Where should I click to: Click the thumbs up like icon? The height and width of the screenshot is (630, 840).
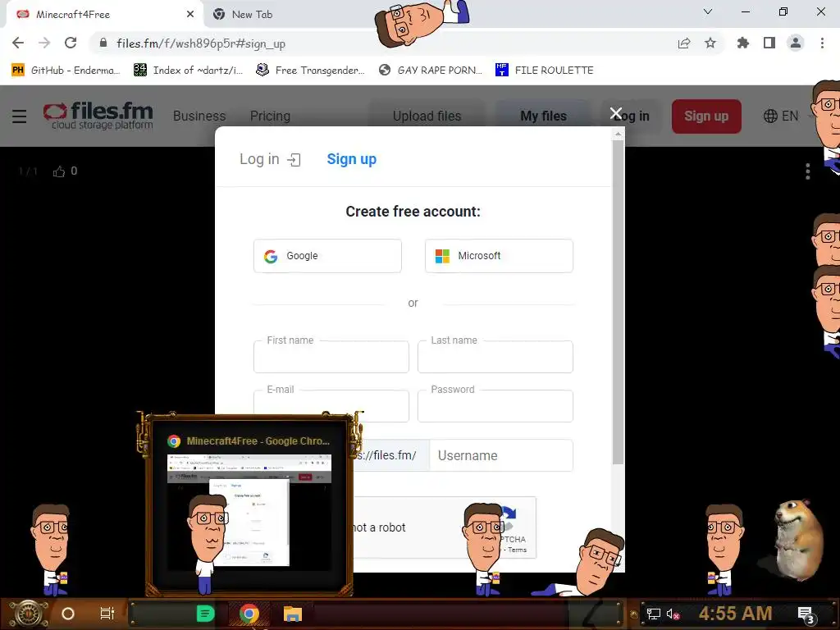click(59, 171)
